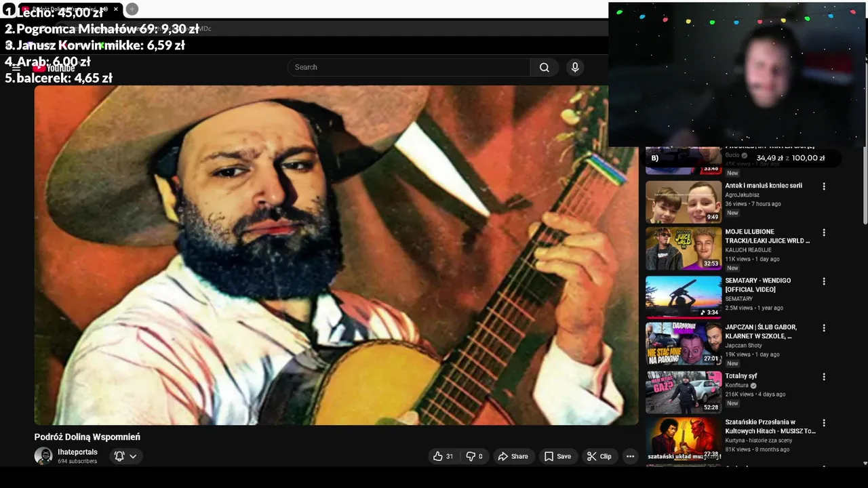Click the Antek i maniuś thumbnail with two boys

tap(684, 202)
